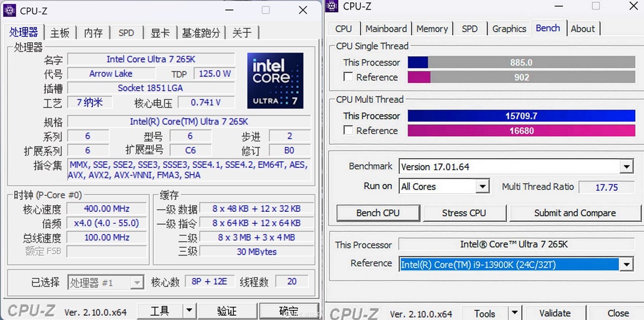Viewport: 644px width, 320px height.
Task: Maximize the left CPU-Z window
Action: click(x=266, y=10)
